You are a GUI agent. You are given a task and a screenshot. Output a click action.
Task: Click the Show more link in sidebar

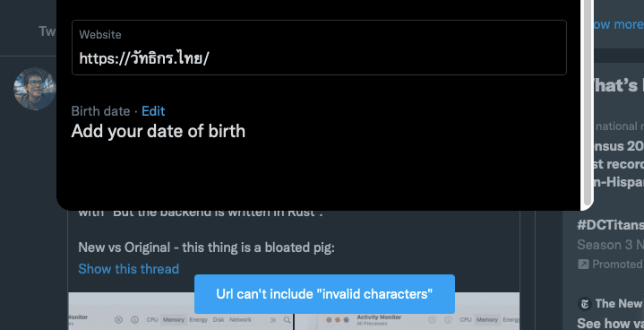pos(616,24)
